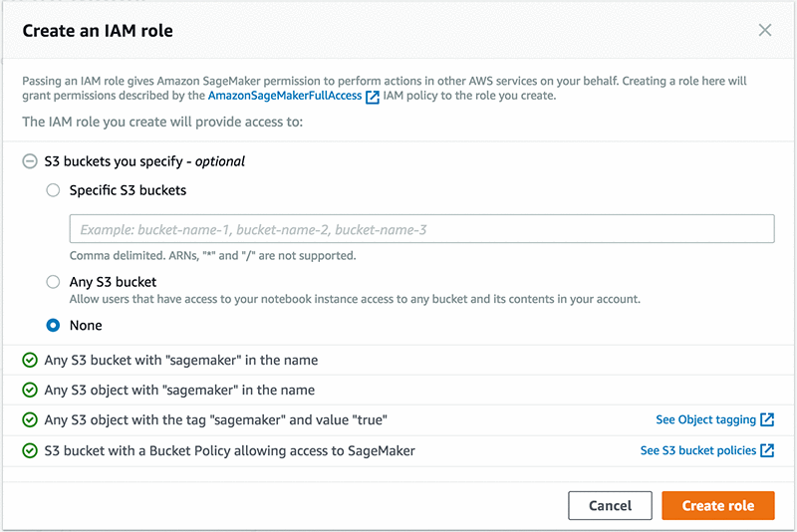797x532 pixels.
Task: Collapse the S3 buckets you specify section
Action: tap(30, 160)
